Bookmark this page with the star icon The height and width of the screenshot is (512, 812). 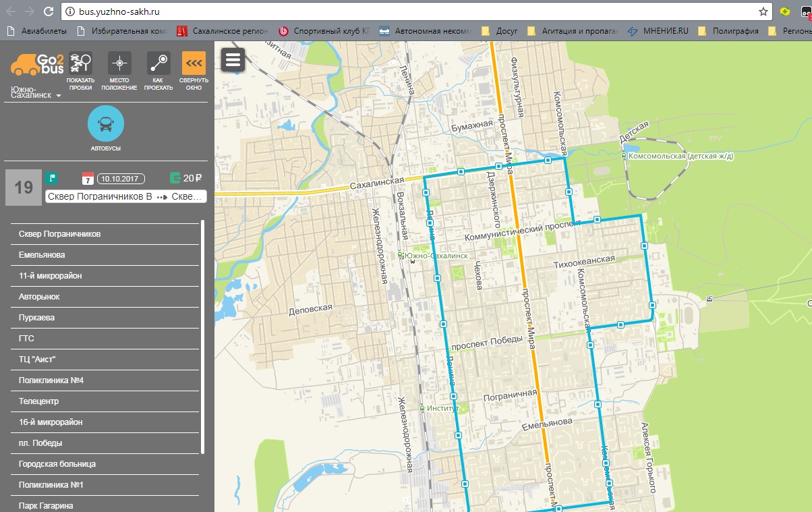[763, 11]
